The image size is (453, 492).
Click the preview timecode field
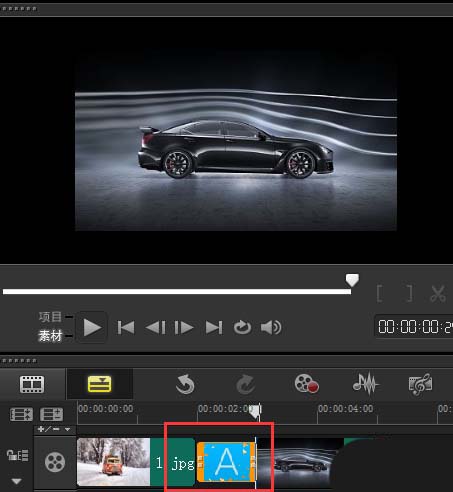point(414,326)
